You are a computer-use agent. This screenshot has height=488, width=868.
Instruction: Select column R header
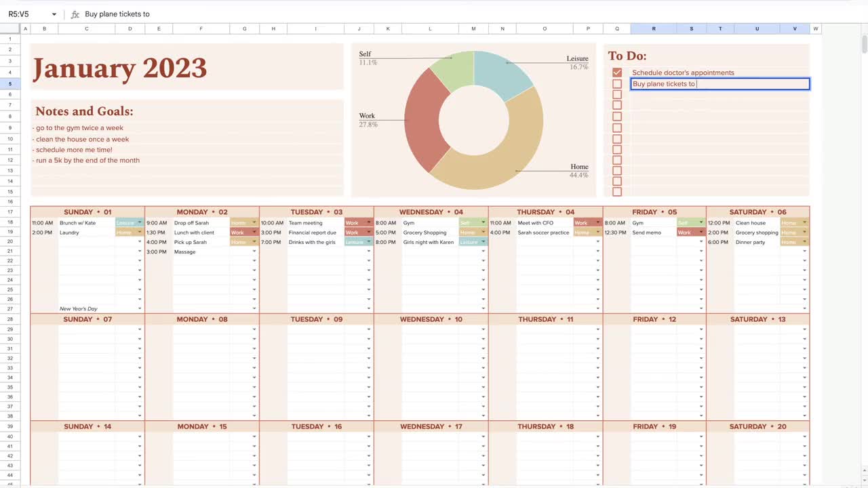[654, 28]
